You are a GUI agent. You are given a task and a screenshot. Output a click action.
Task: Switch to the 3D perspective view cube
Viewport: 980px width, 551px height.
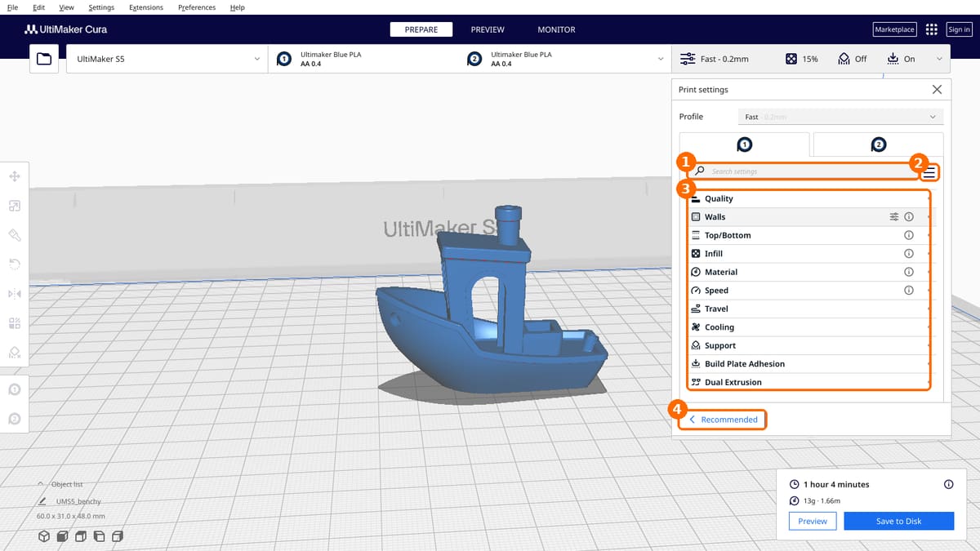coord(44,536)
